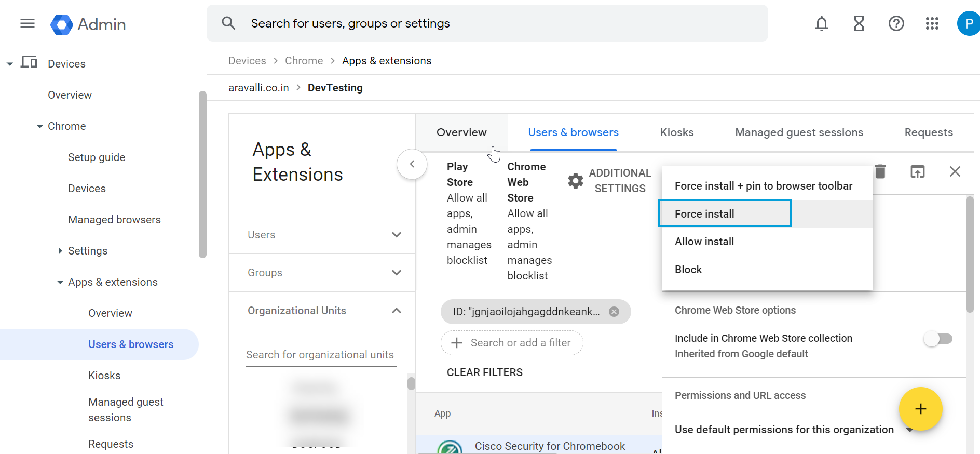Open sidebar Overview under Devices
This screenshot has height=454, width=980.
70,95
